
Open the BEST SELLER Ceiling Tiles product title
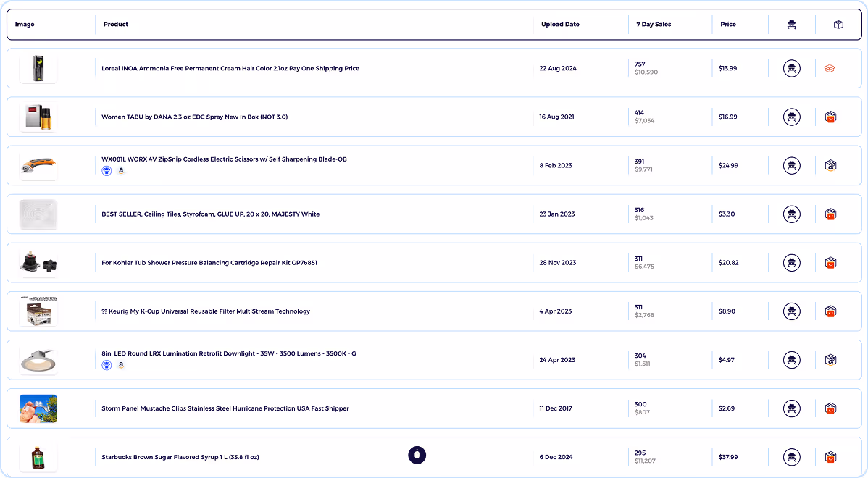(x=210, y=214)
